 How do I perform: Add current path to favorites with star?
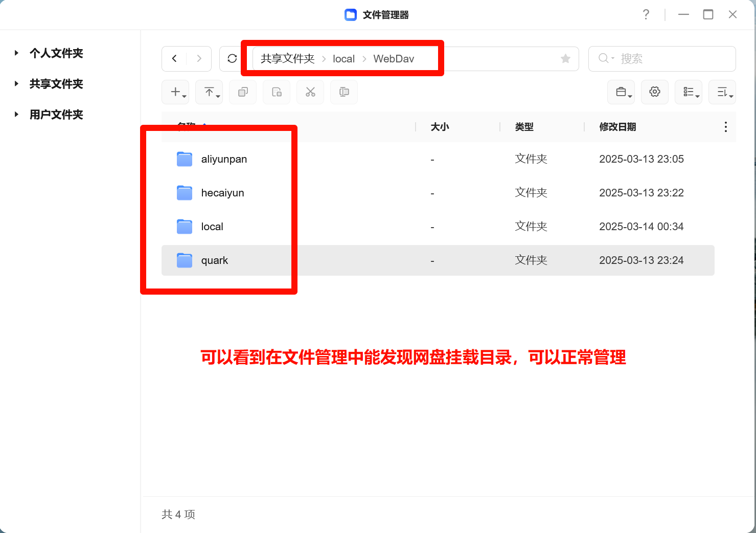[565, 59]
